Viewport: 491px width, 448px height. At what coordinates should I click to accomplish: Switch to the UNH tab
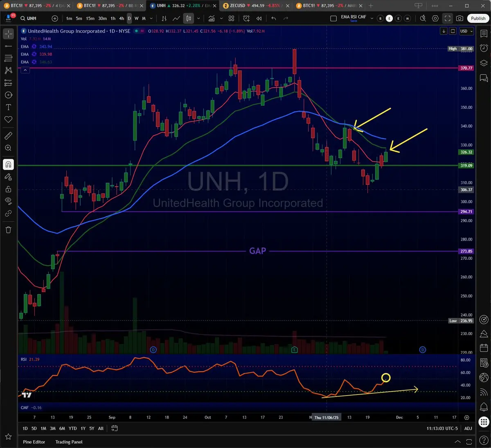point(182,6)
